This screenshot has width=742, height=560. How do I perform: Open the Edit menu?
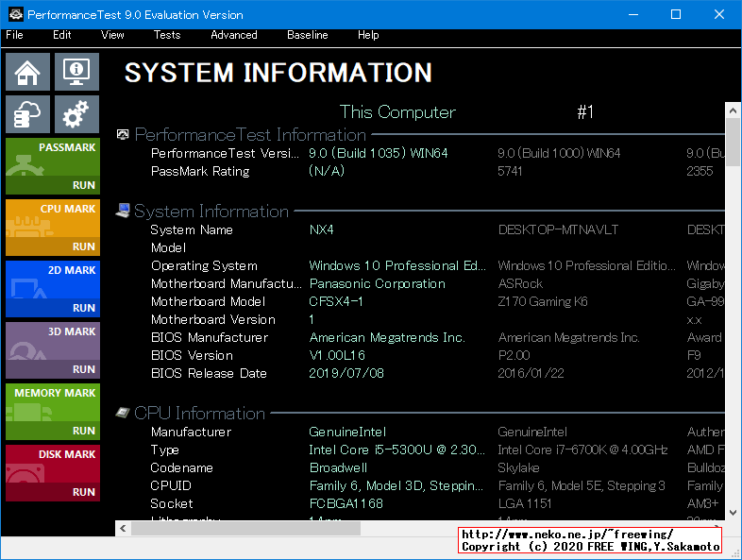pos(62,35)
